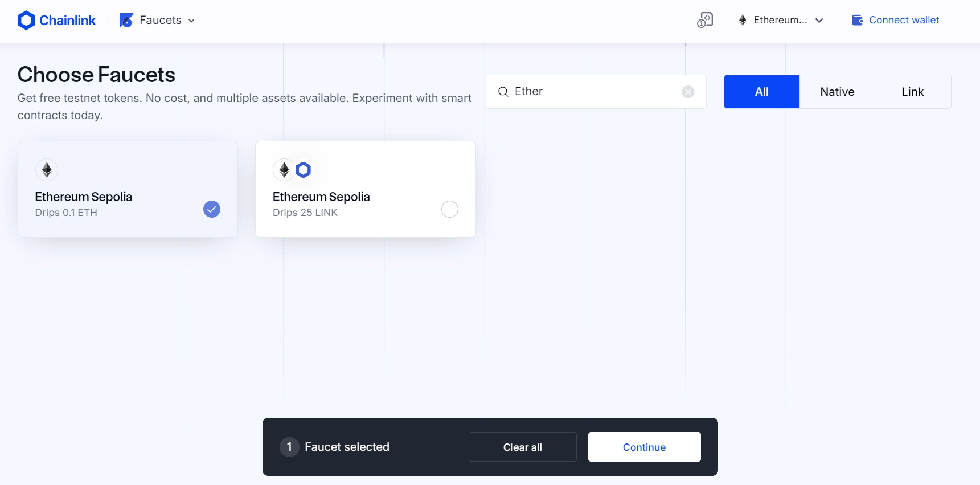Click the Ethereum icon on the ETH faucet card
Viewport: 980px width, 485px height.
(x=47, y=170)
